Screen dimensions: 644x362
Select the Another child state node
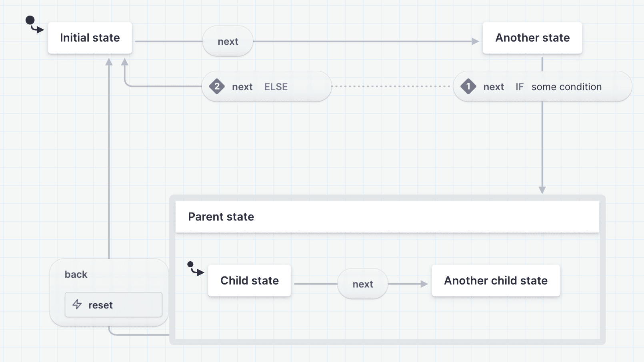click(496, 280)
